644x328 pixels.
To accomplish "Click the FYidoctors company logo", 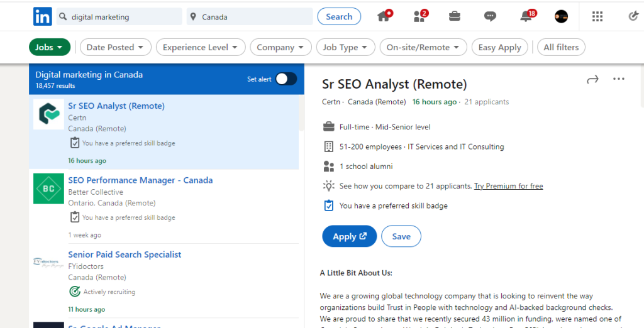I will click(x=48, y=263).
